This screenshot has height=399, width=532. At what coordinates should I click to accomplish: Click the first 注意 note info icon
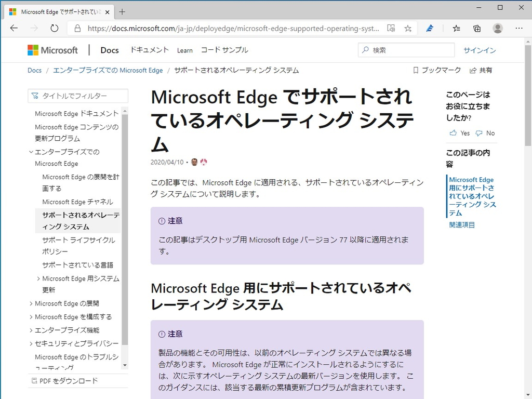(x=162, y=221)
